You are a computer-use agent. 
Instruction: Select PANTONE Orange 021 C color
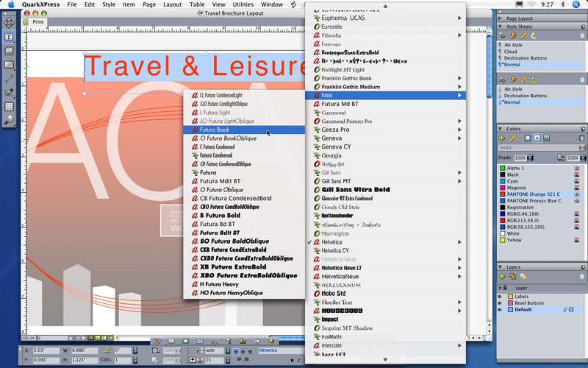541,194
